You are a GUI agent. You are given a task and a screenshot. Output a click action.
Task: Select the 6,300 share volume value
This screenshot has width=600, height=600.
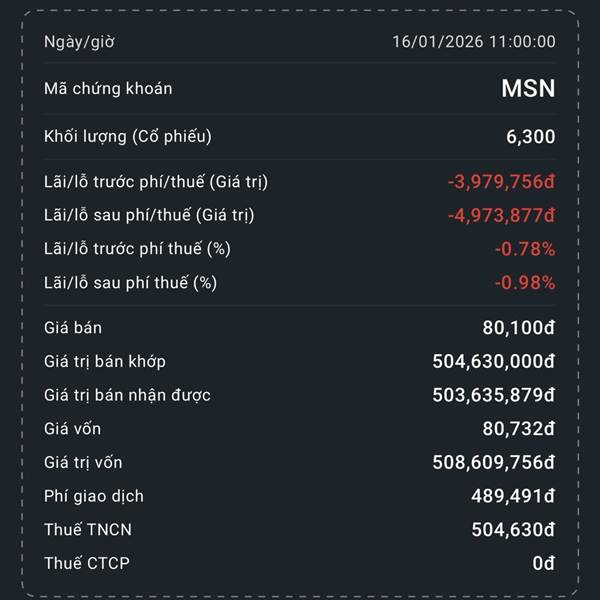click(531, 137)
